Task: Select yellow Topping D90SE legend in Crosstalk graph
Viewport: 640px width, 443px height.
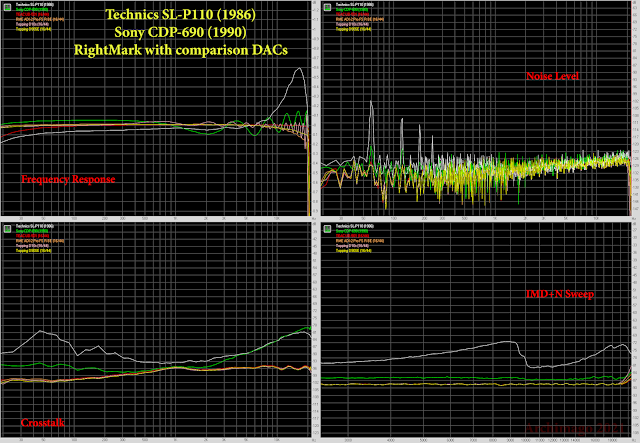Action: click(33, 251)
